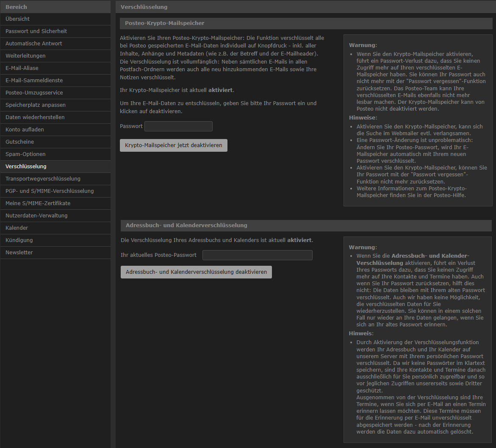Viewport: 496px width, 448px height.
Task: Click the 'Ihr aktuelles Posteo-Passwort' label
Action: pyautogui.click(x=158, y=255)
